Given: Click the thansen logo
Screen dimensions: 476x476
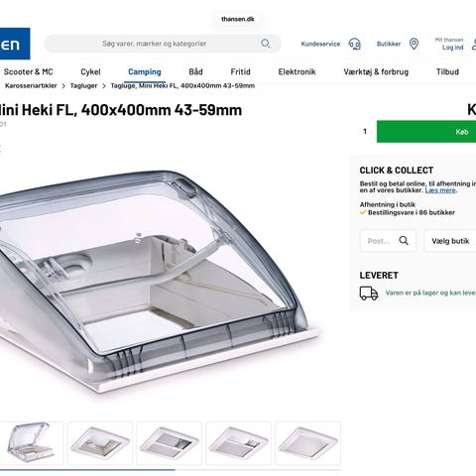Looking at the screenshot, I should tap(15, 44).
